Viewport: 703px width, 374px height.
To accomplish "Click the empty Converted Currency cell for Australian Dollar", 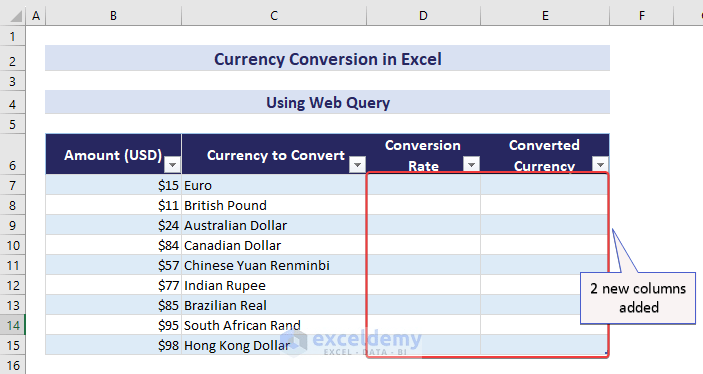I will [x=545, y=225].
